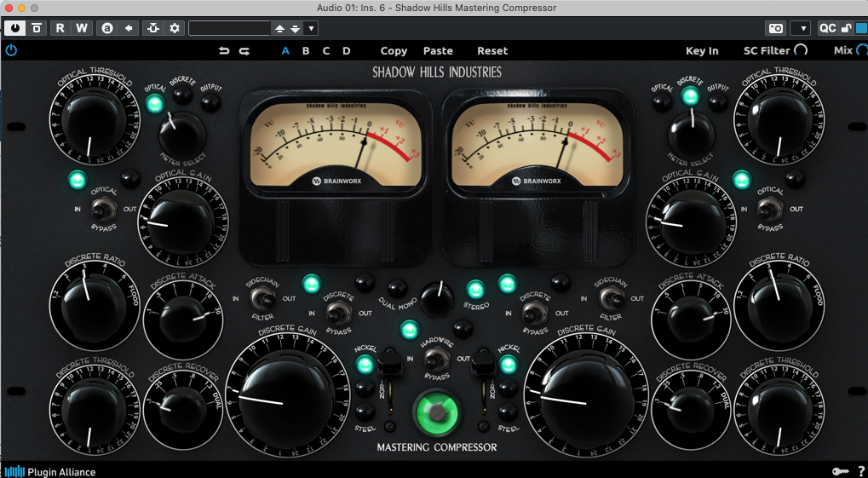Click the Paste button

(x=438, y=51)
